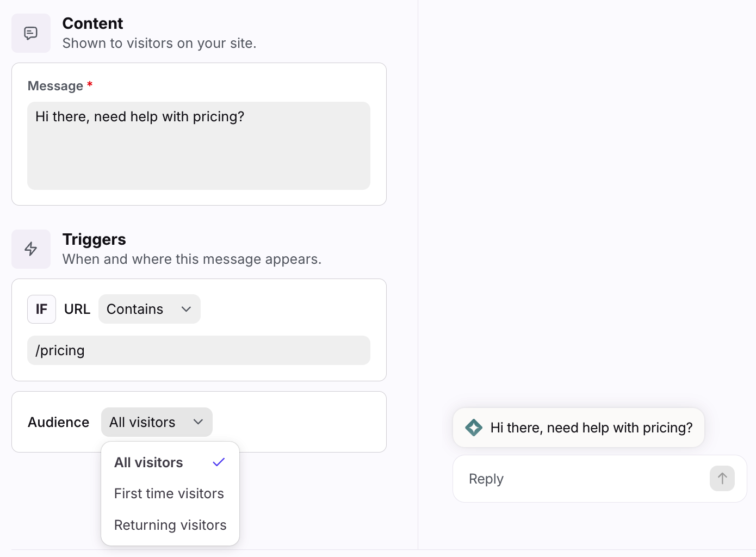Click the chevron arrow in Contains dropdown
The width and height of the screenshot is (756, 557).
(187, 309)
